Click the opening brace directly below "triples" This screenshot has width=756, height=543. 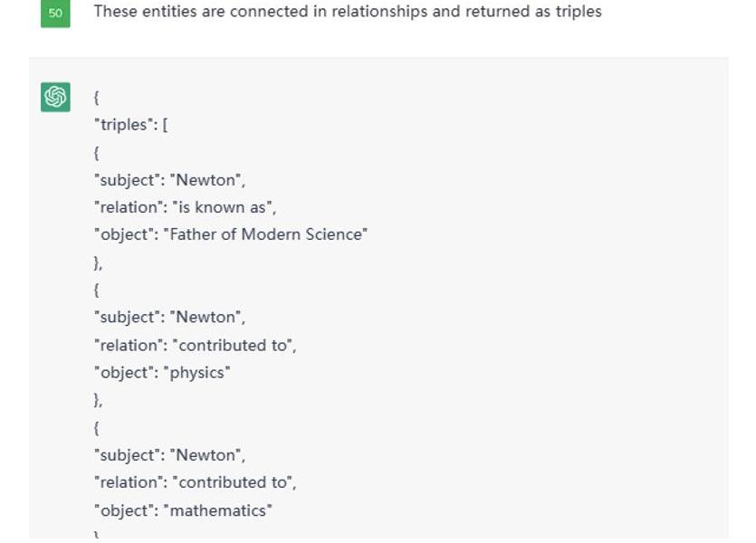pyautogui.click(x=97, y=153)
